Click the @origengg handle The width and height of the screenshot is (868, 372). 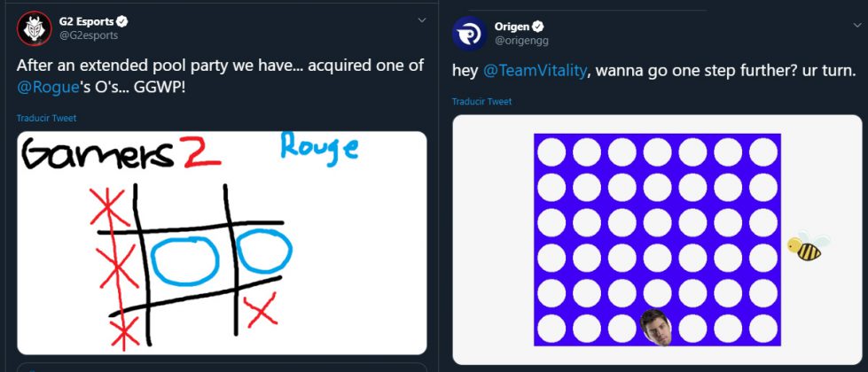tap(521, 41)
